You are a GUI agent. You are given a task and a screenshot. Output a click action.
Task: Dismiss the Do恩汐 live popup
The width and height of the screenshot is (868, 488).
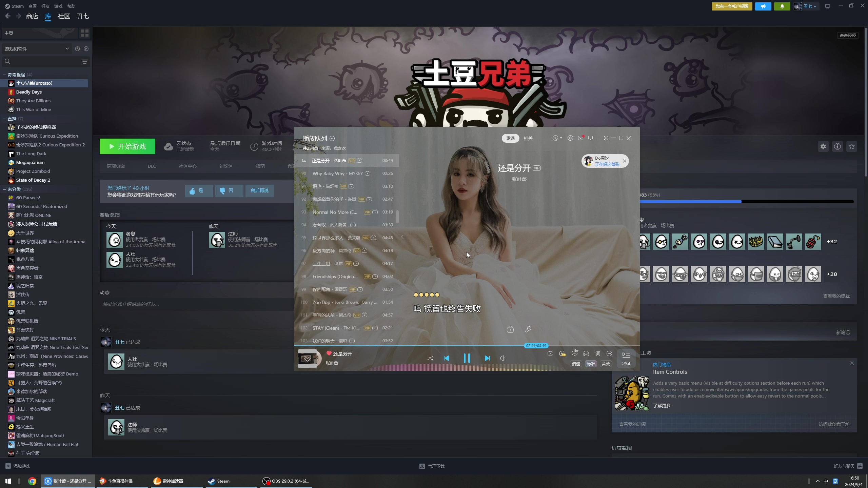625,161
